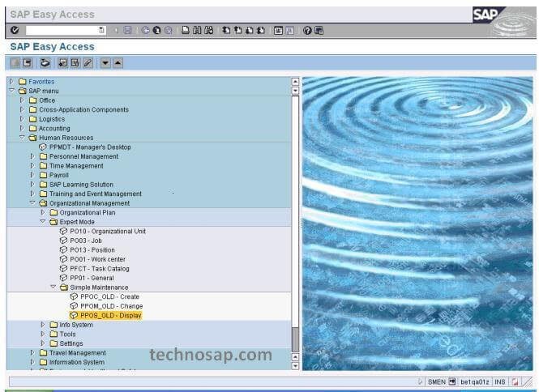Collapse the Organizational Management folder
539x392 pixels.
click(x=32, y=202)
